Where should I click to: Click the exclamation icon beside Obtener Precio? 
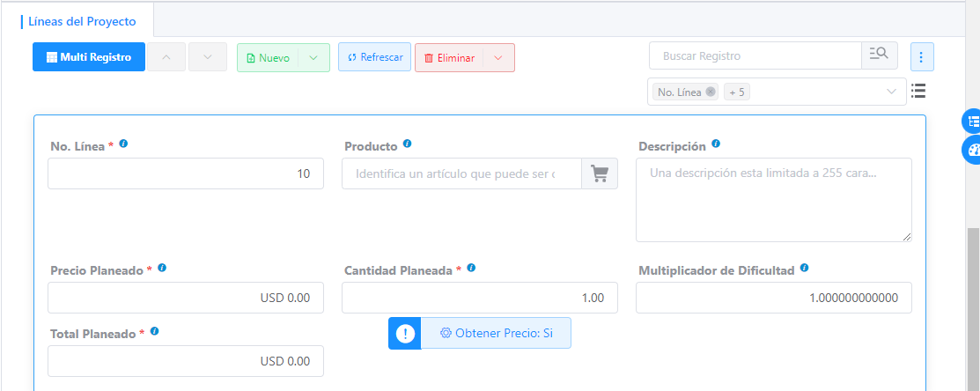[405, 334]
